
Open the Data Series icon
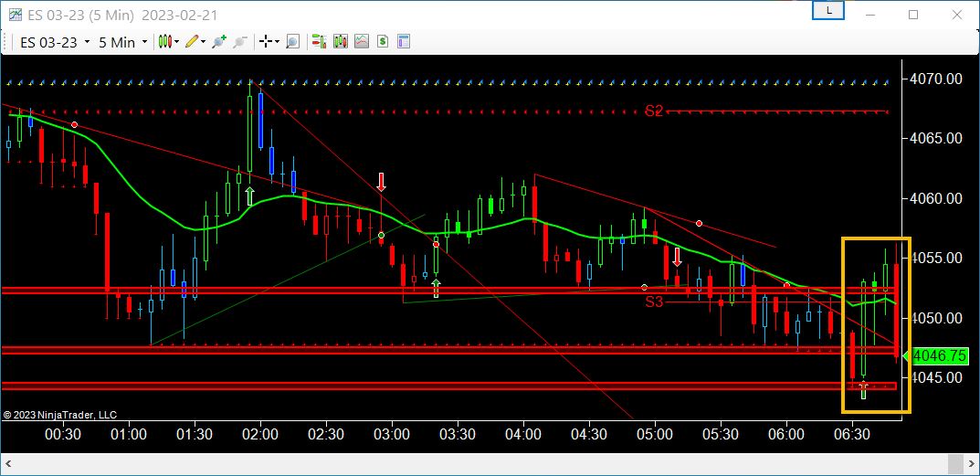click(x=341, y=42)
